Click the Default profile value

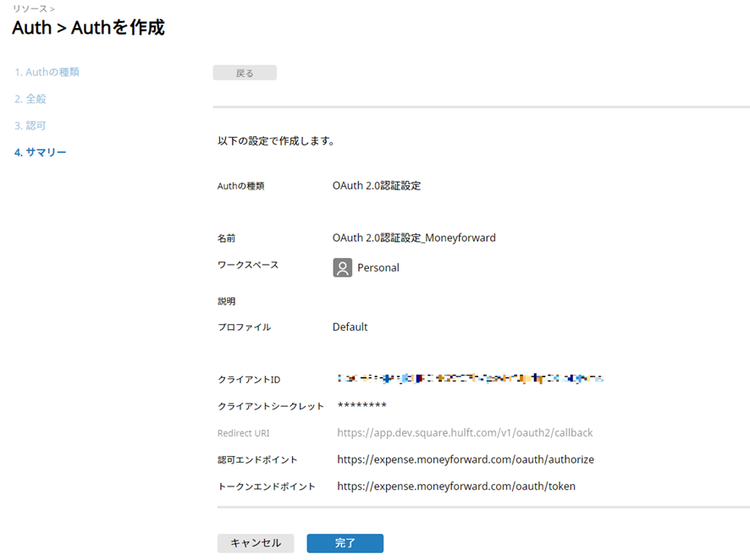click(x=350, y=327)
